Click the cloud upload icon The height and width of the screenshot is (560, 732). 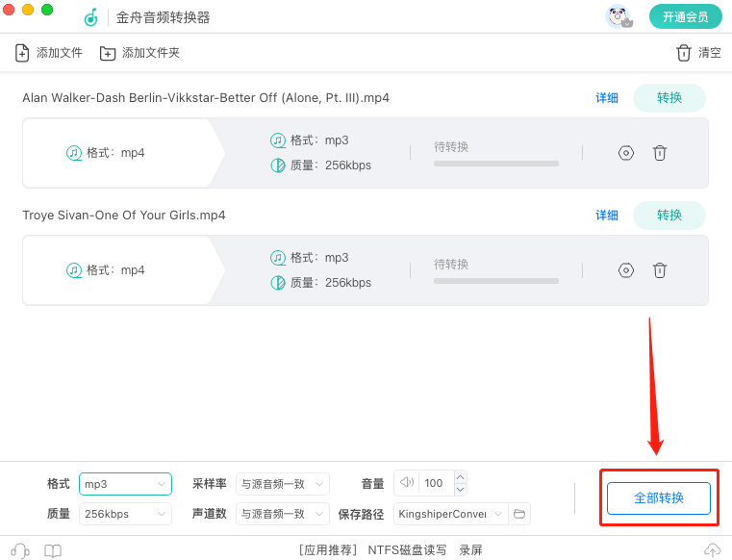pos(713,550)
